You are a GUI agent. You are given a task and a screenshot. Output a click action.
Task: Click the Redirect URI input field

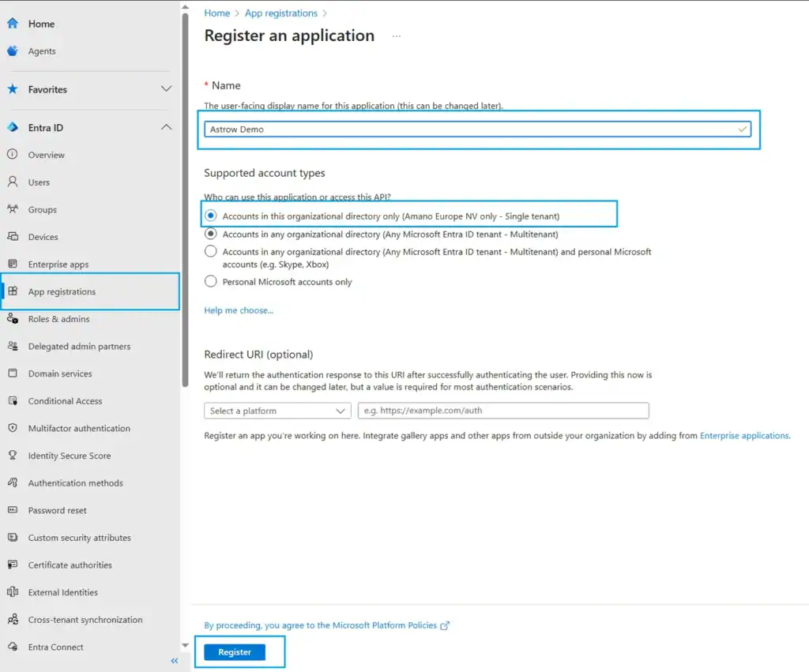(503, 411)
